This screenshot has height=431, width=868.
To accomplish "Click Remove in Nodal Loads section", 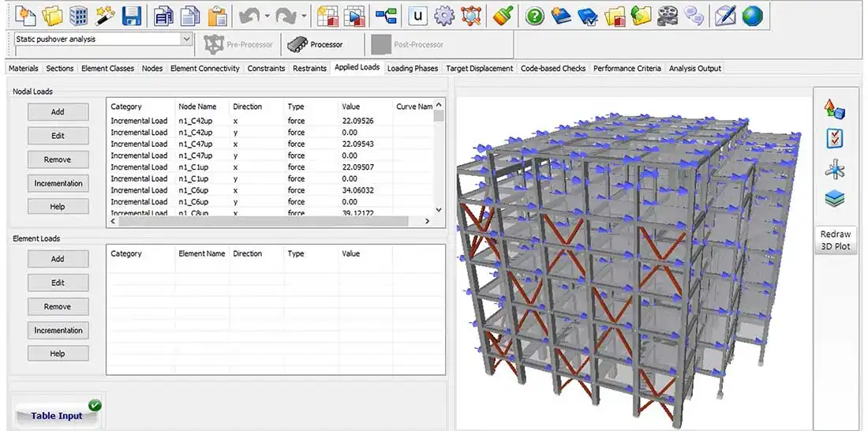I will click(x=58, y=159).
